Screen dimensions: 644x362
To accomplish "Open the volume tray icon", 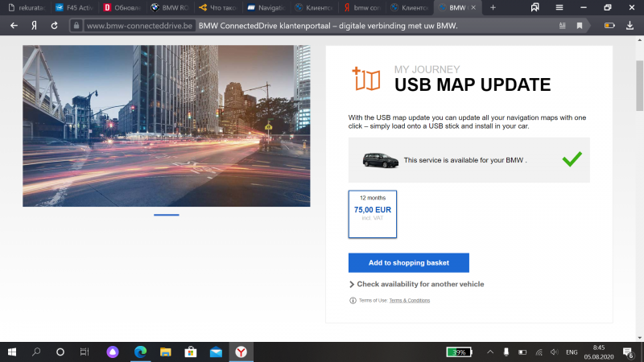I will pyautogui.click(x=554, y=352).
